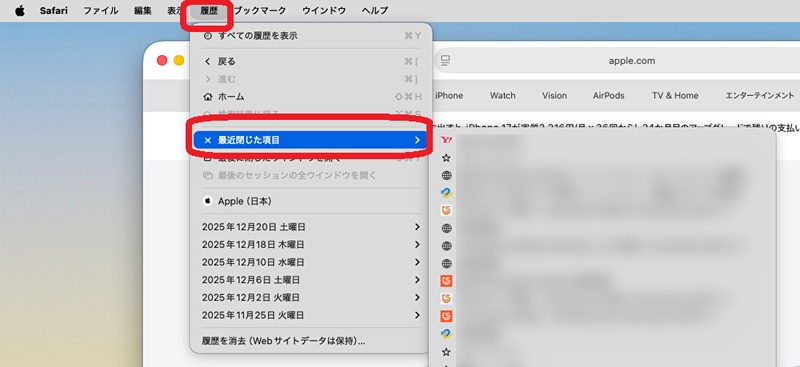
Task: Open the AirPods link on apple.com
Action: click(x=609, y=95)
